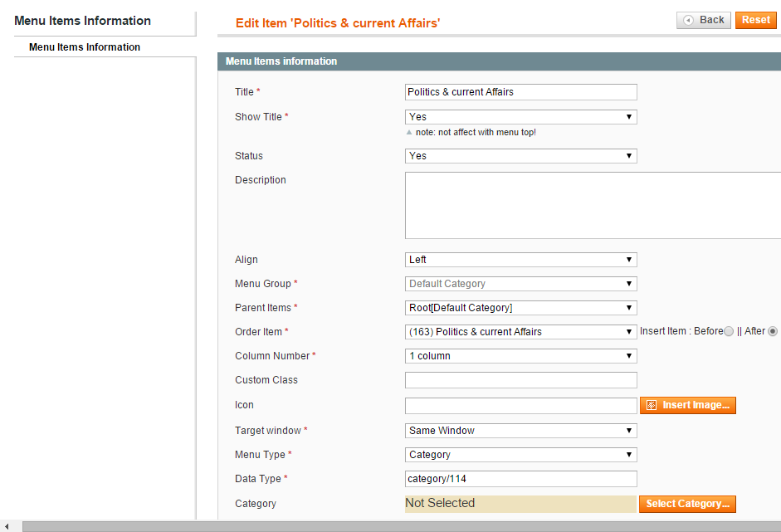Click the Insert Image picture icon

click(652, 406)
